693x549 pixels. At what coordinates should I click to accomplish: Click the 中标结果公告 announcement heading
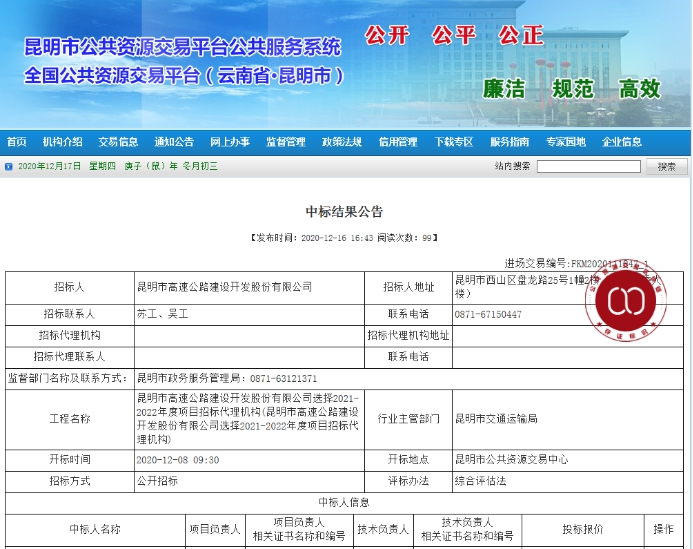tap(344, 212)
